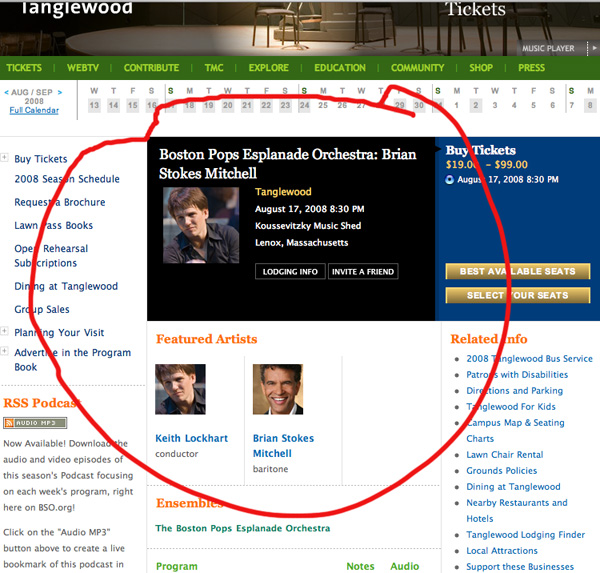Expand Advertise in the Program Book section
The width and height of the screenshot is (600, 573).
4,351
